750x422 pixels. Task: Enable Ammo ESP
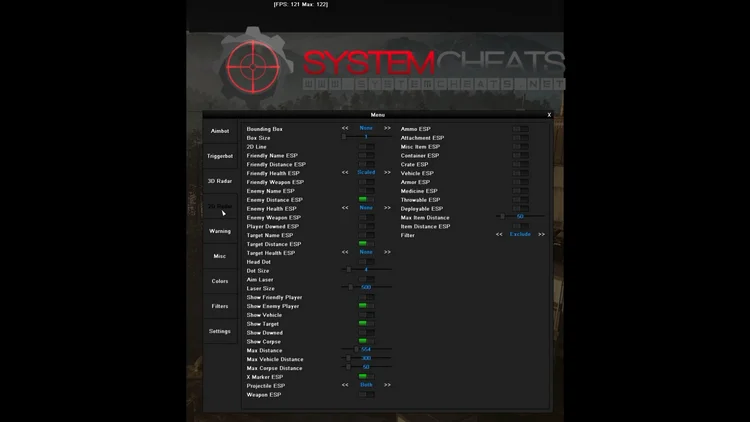coord(520,129)
